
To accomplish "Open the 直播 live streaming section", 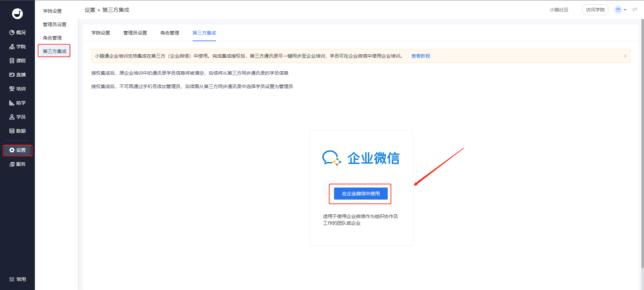I will tap(17, 75).
